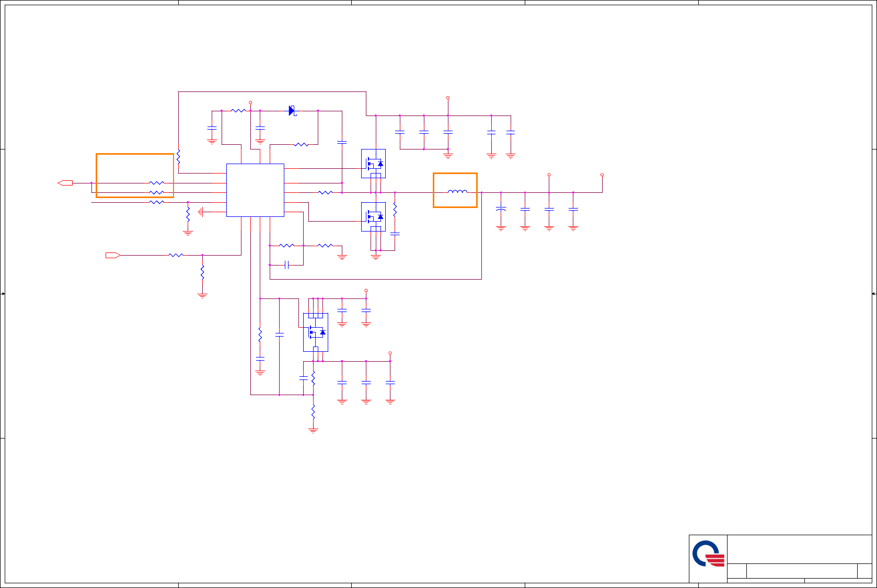The image size is (877, 588).
Task: Select the vertical resistor on the top-left feedback wire
Action: point(178,156)
